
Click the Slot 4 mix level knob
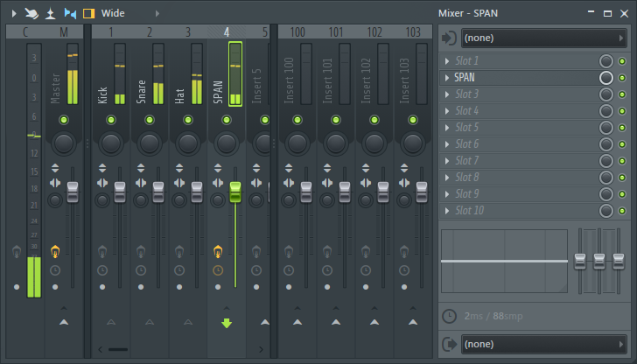pos(605,111)
